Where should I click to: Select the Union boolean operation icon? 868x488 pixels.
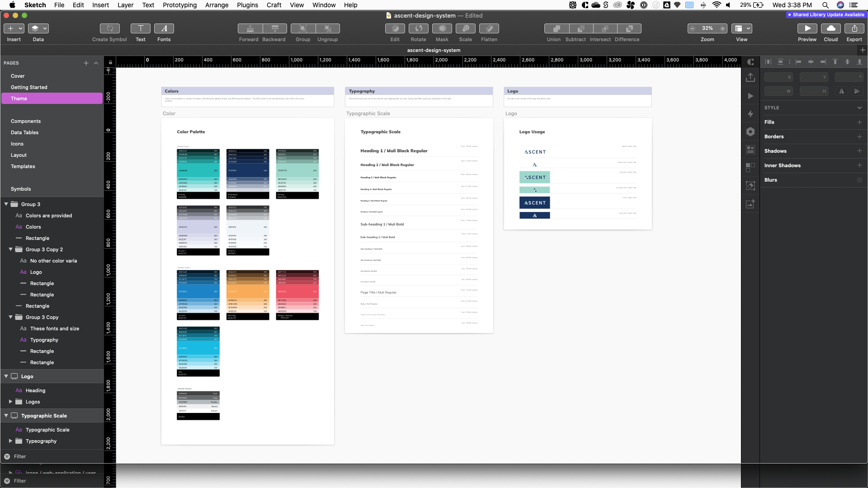(556, 28)
